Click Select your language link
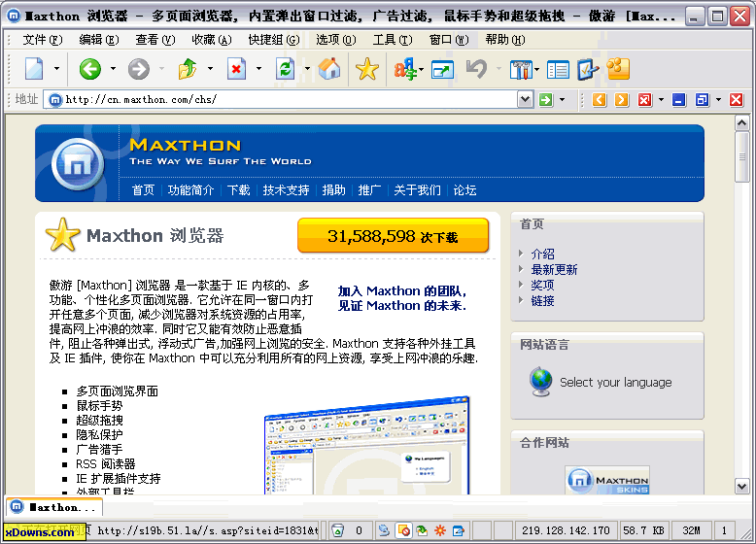This screenshot has width=756, height=544. point(616,382)
